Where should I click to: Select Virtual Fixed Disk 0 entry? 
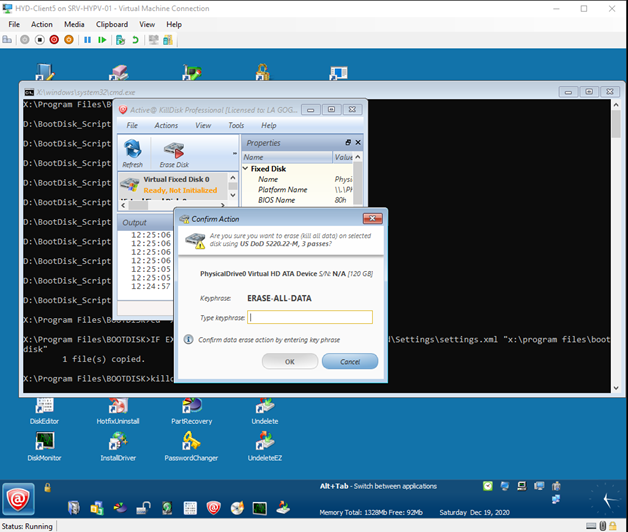(x=173, y=185)
